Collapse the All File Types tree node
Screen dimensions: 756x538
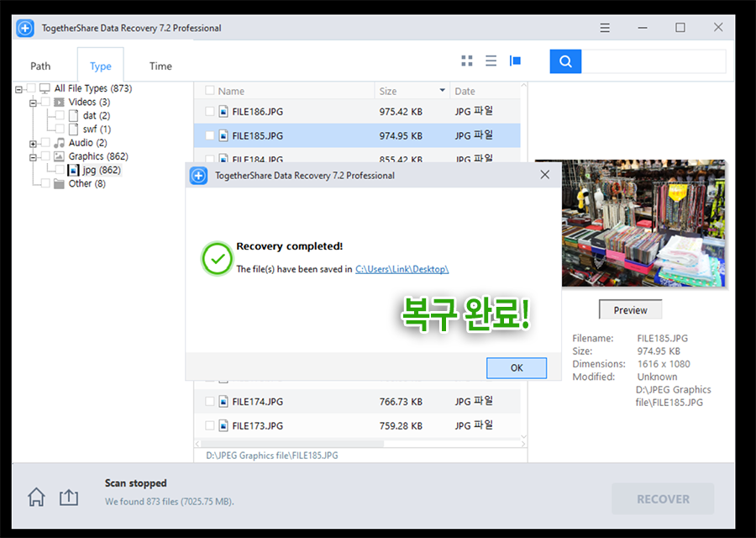click(x=18, y=89)
